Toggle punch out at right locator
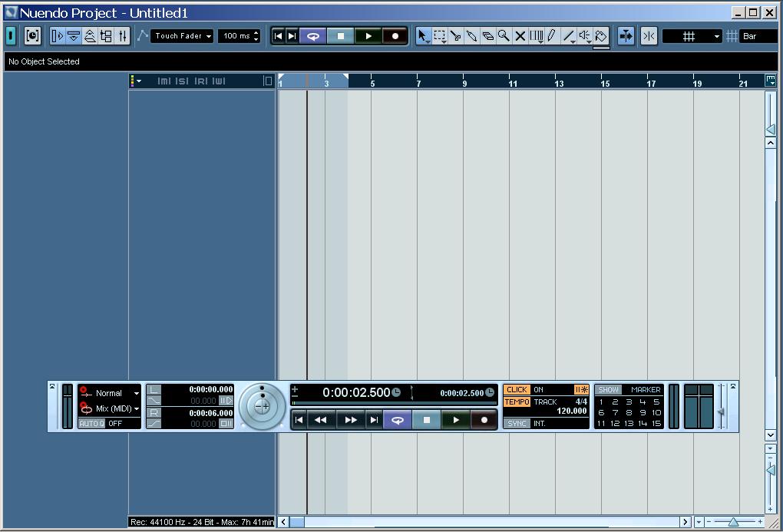 (x=226, y=424)
